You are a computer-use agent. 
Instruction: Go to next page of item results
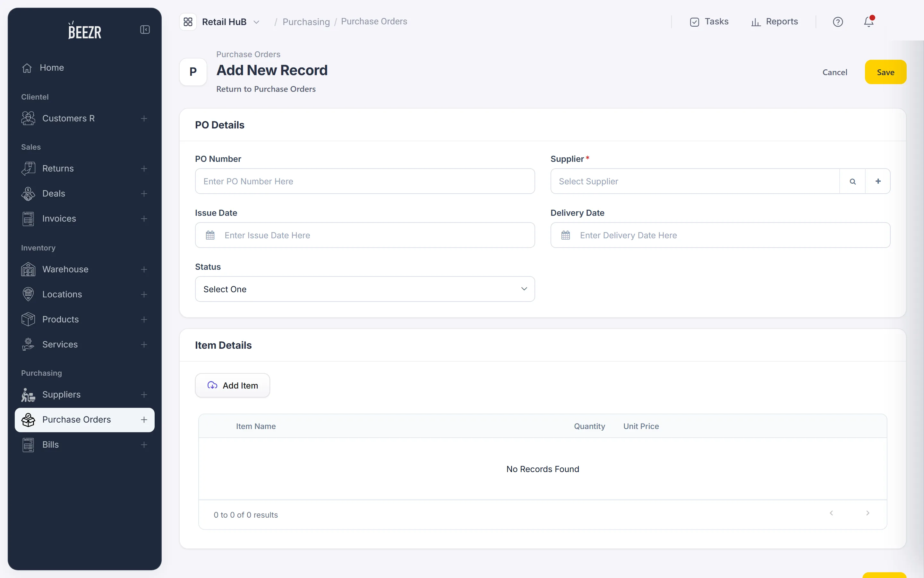tap(868, 513)
